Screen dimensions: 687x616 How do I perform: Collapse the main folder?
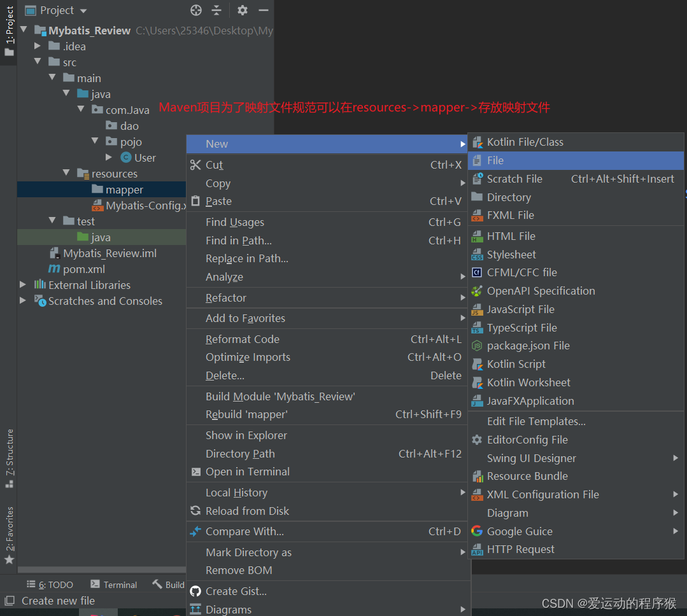point(53,78)
